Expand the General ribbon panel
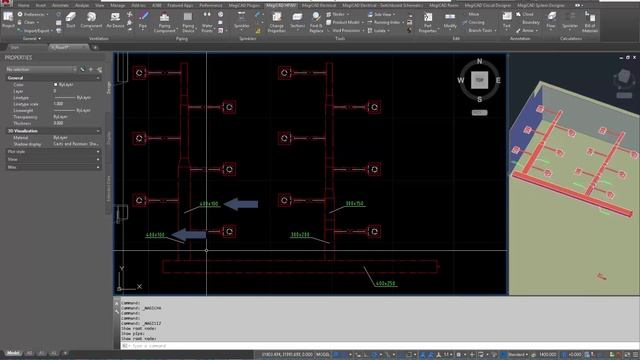This screenshot has height=360, width=640. coord(31,38)
